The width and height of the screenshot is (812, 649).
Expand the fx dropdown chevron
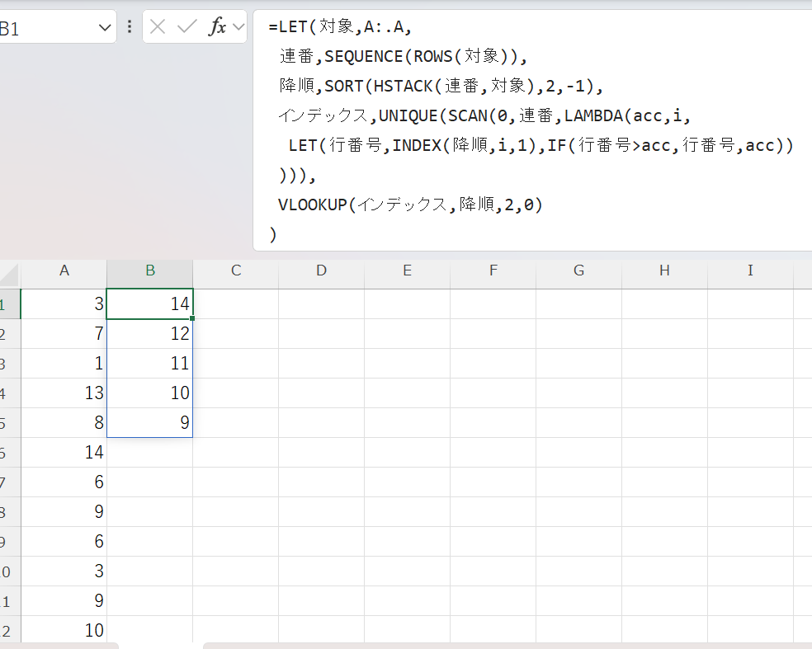pos(238,26)
